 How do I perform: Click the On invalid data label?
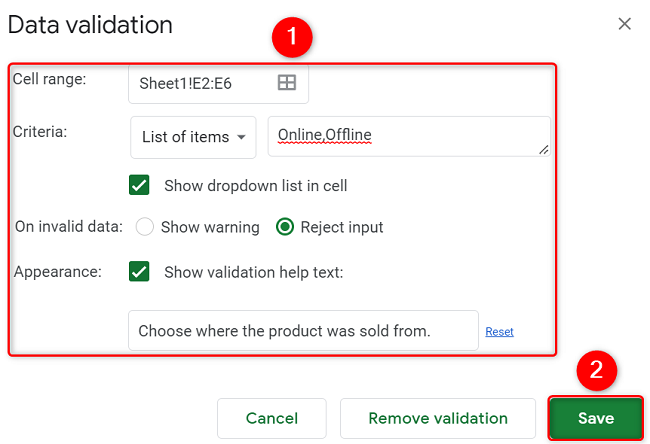tap(68, 227)
